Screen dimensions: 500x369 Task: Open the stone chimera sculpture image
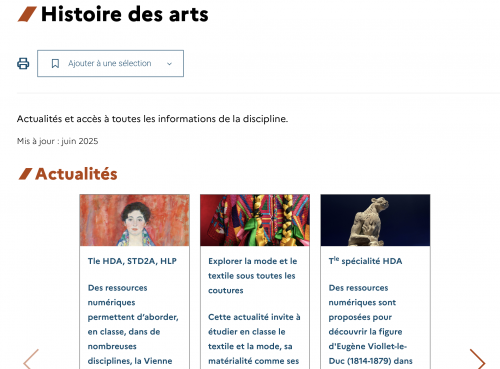pos(375,220)
